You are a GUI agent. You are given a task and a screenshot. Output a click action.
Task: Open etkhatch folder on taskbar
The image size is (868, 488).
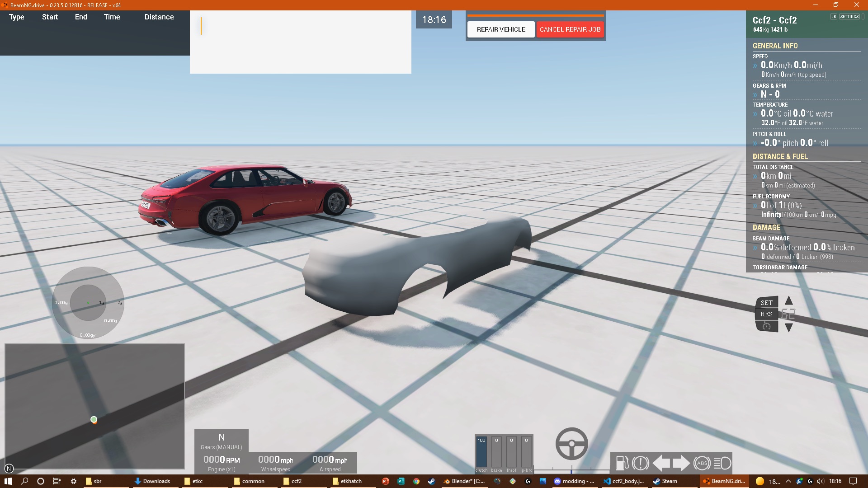352,481
